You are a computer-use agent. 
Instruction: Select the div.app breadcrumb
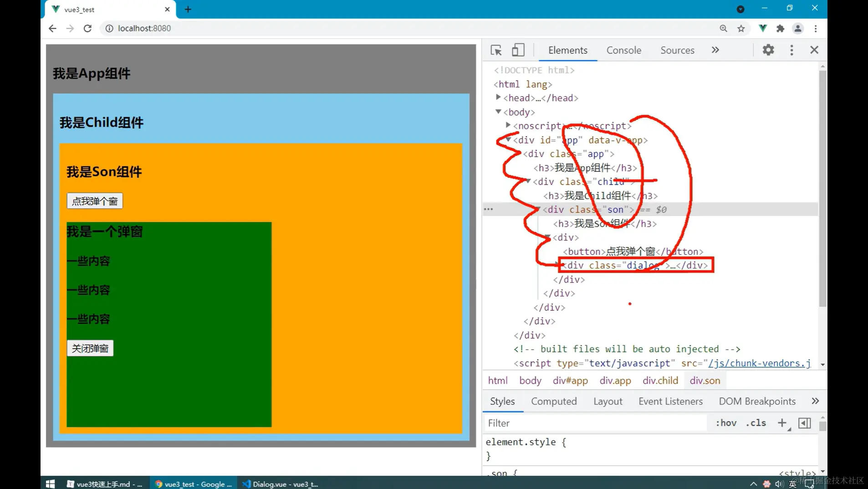[x=615, y=381]
